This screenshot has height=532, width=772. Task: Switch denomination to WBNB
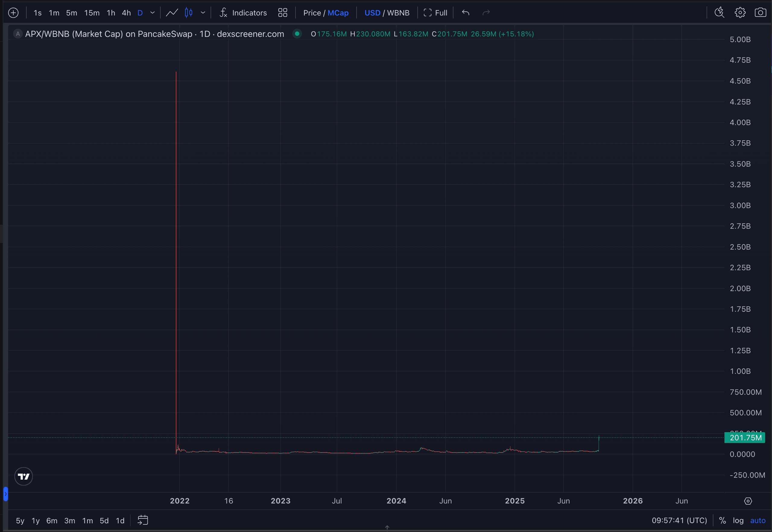[398, 13]
